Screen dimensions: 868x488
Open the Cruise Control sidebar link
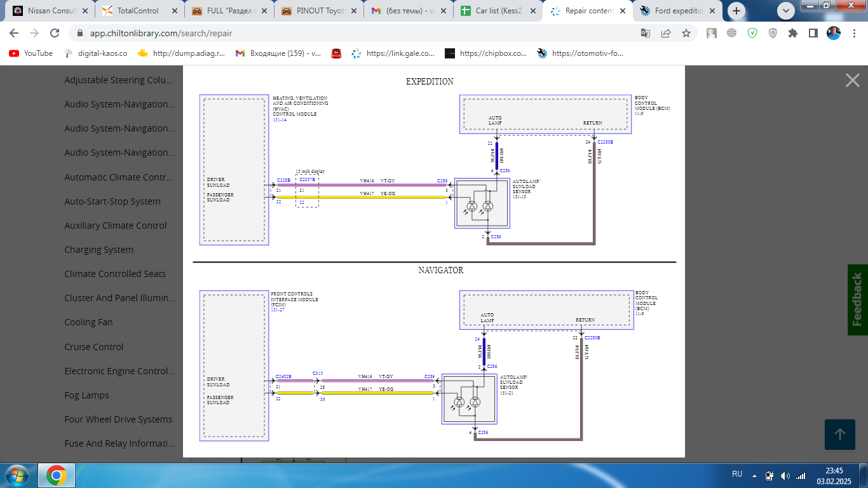(x=94, y=347)
